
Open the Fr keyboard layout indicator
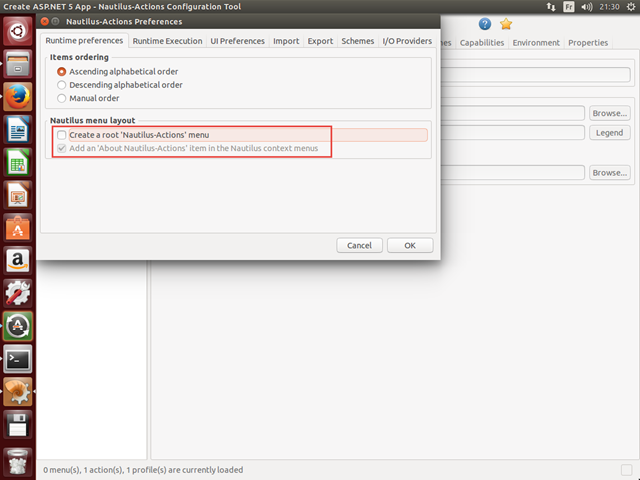tap(569, 7)
